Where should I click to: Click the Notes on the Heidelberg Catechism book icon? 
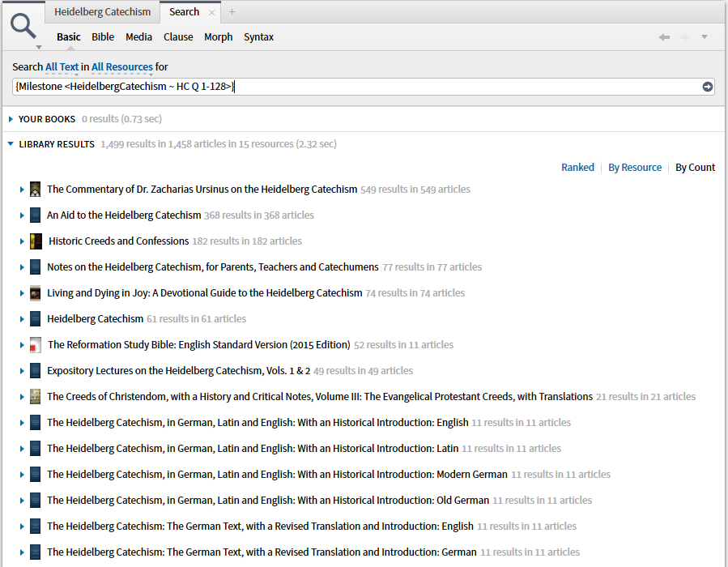(36, 267)
